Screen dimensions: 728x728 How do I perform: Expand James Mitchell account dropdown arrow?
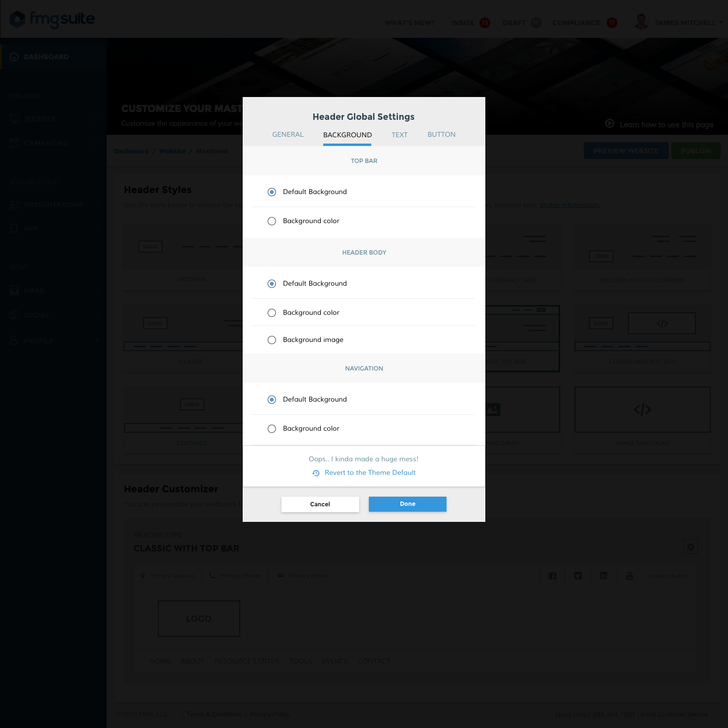[x=720, y=22]
